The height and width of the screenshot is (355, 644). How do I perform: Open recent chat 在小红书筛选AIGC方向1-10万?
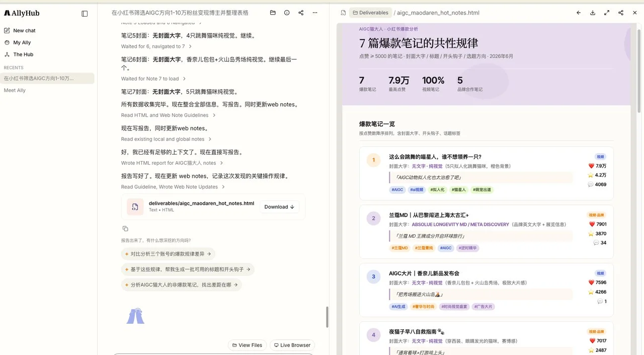47,79
